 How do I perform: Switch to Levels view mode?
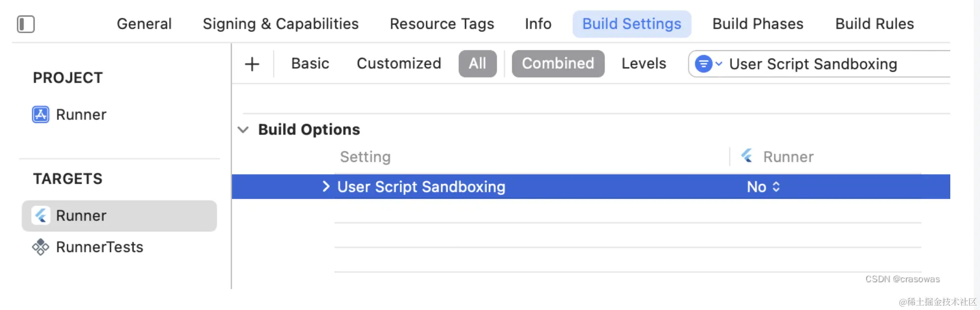click(644, 64)
